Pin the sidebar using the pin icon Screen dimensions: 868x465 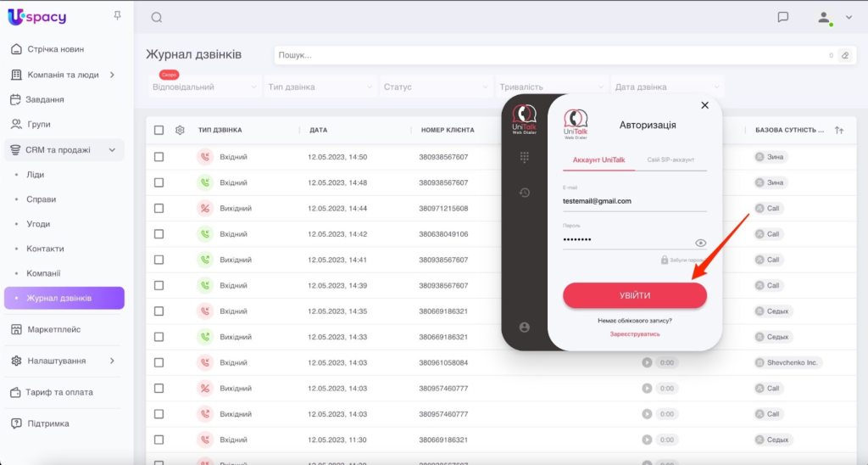[x=117, y=15]
